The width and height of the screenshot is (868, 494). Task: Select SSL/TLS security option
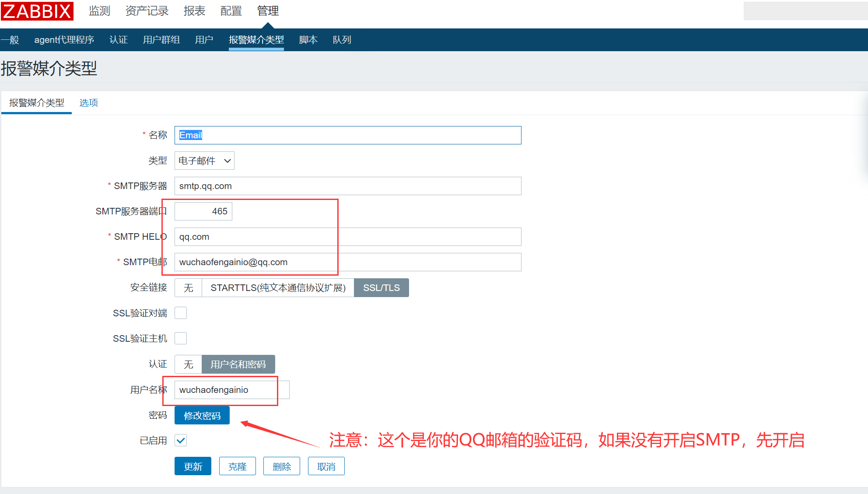[381, 288]
